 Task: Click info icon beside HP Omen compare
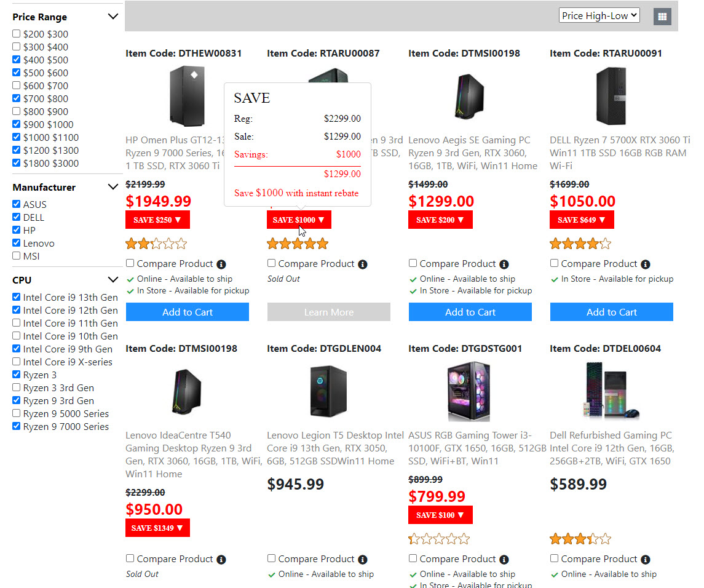click(x=221, y=264)
